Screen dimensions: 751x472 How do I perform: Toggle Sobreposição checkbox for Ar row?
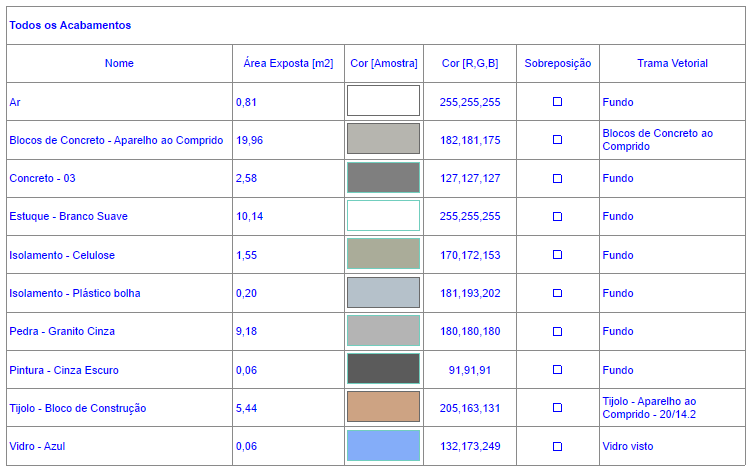[x=558, y=102]
